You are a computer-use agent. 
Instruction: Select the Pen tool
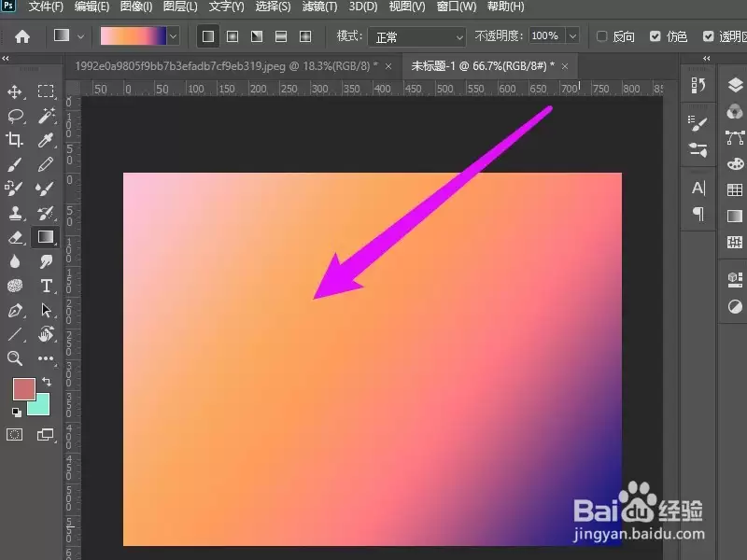(x=15, y=311)
